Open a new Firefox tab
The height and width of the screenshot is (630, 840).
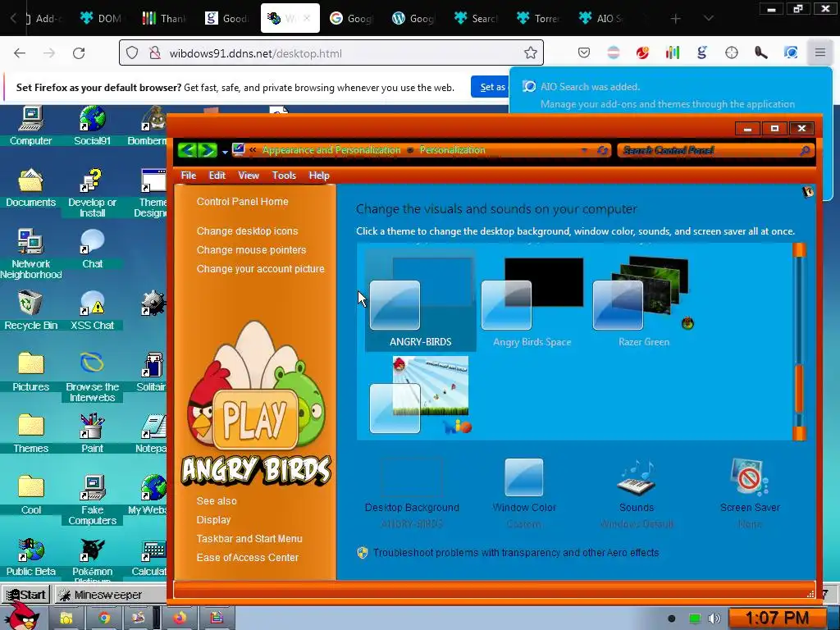click(676, 19)
